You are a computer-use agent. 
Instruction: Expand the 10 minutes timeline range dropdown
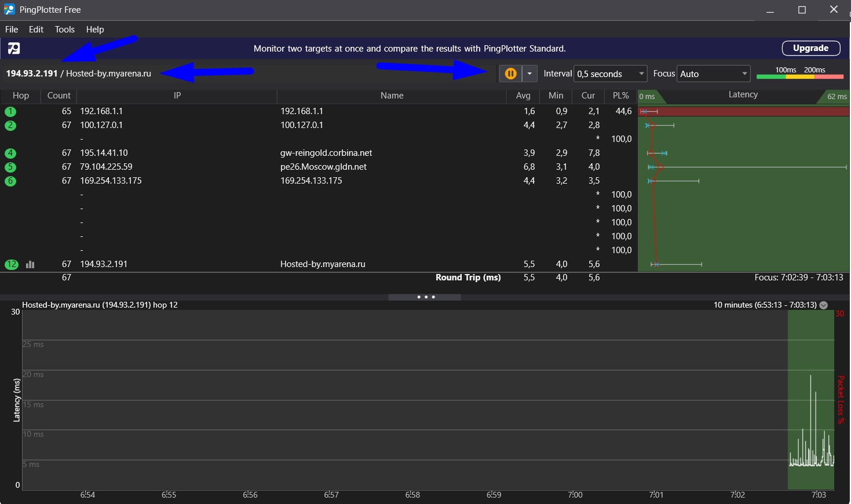[824, 305]
